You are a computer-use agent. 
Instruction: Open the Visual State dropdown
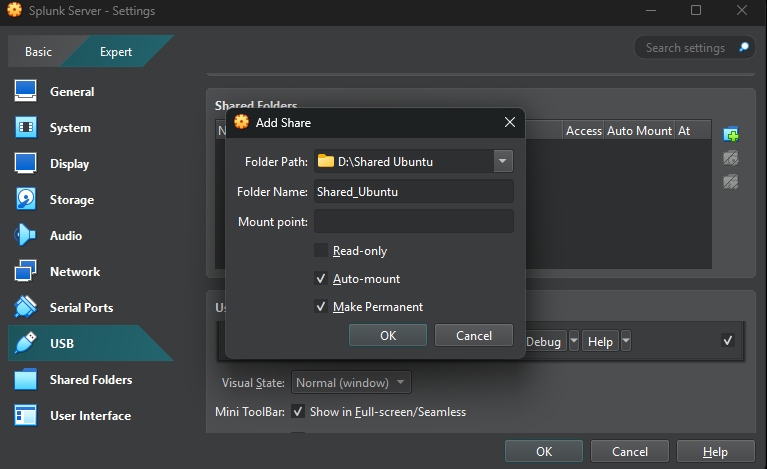[x=351, y=382]
